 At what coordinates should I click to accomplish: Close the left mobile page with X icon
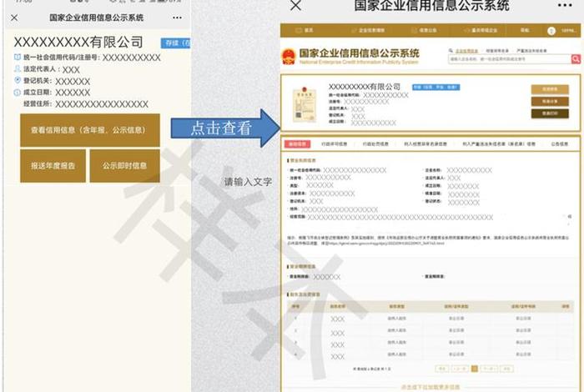[x=14, y=18]
